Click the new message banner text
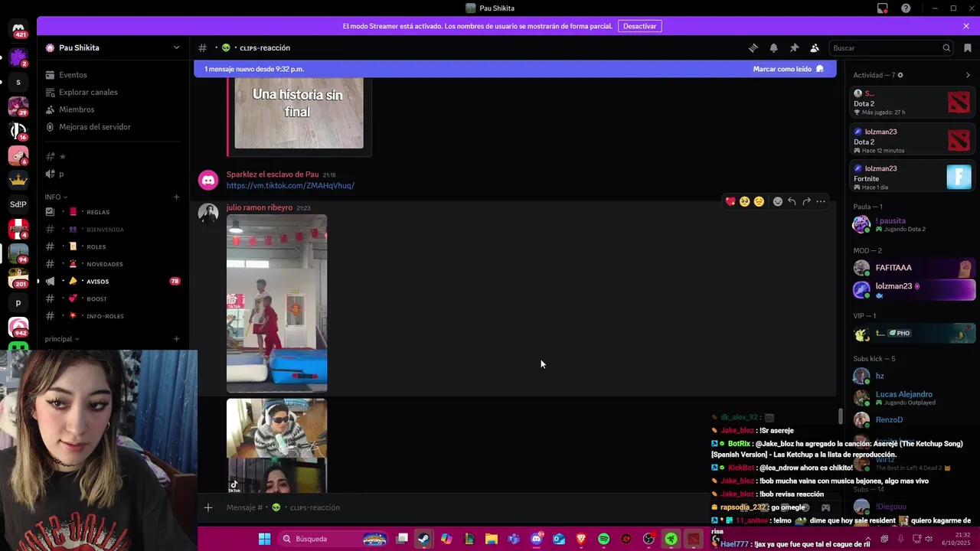The width and height of the screenshot is (980, 551). pyautogui.click(x=254, y=69)
